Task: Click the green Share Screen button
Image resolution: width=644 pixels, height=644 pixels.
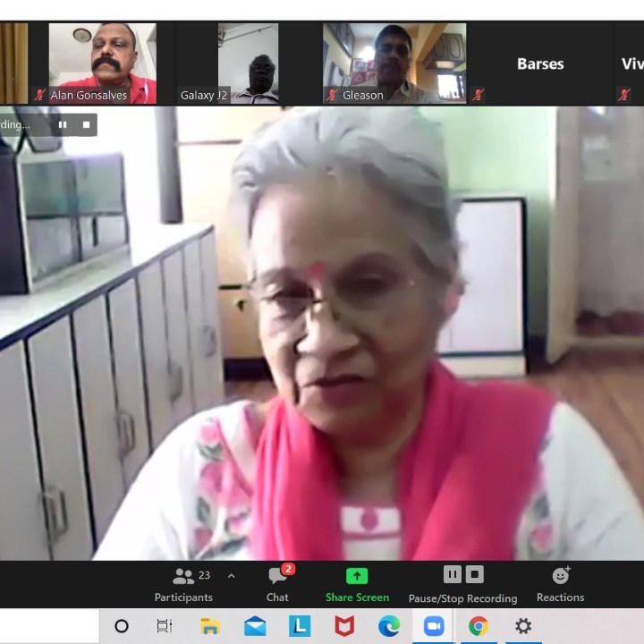Action: click(x=357, y=585)
